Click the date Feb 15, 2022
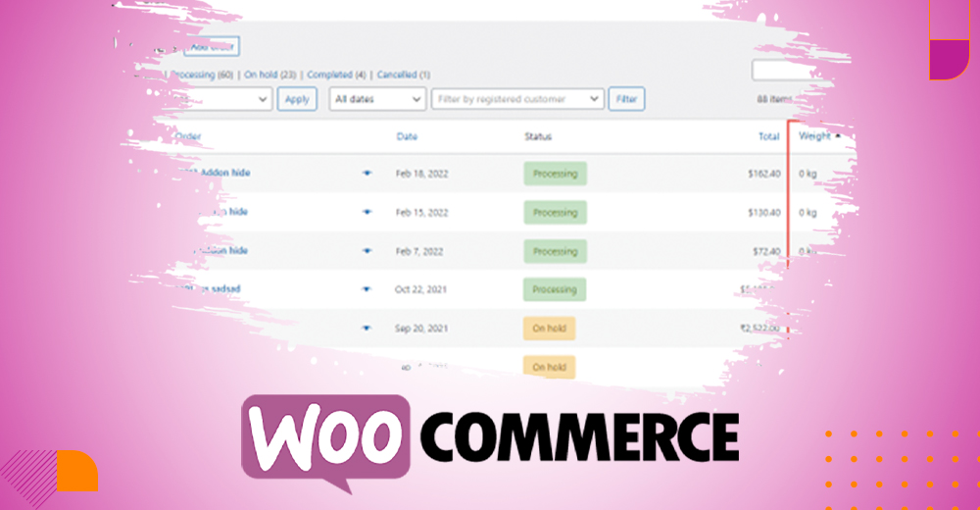Image resolution: width=980 pixels, height=510 pixels. [x=421, y=213]
